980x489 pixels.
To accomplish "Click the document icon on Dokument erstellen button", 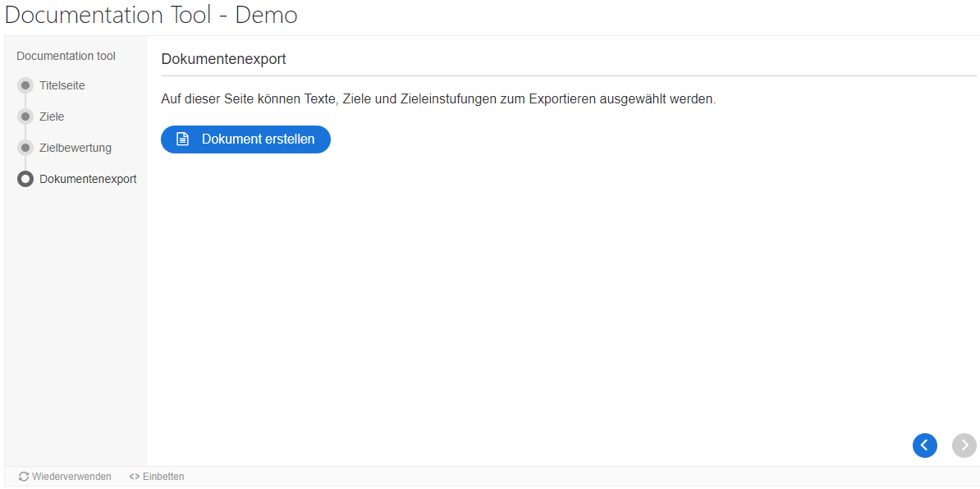I will pos(181,139).
